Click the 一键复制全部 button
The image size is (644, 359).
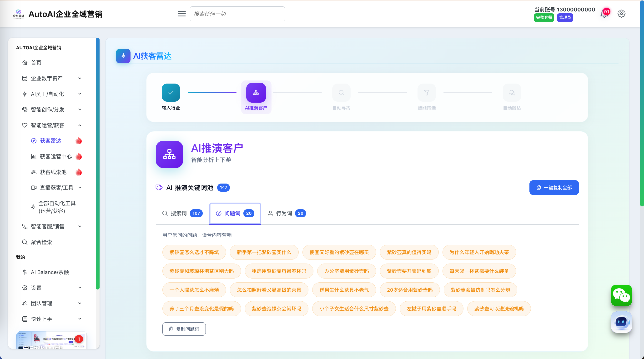tap(554, 188)
